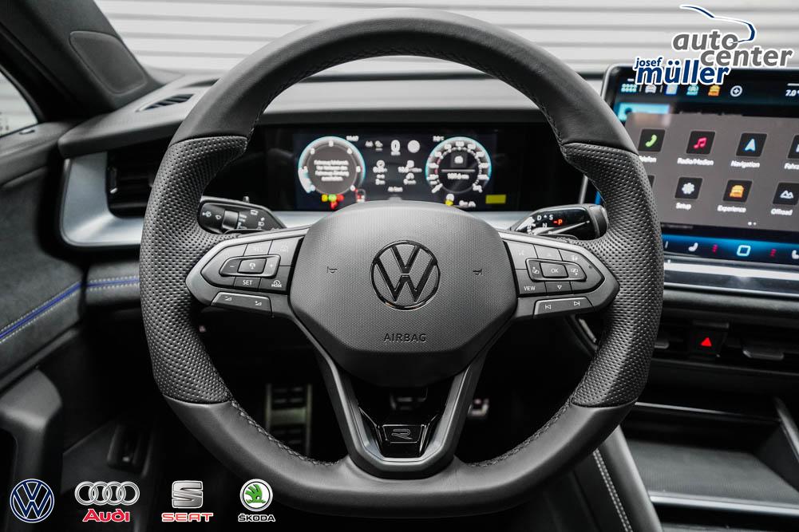Click the SEAT brand logo
This screenshot has width=799, height=532.
click(x=187, y=500)
